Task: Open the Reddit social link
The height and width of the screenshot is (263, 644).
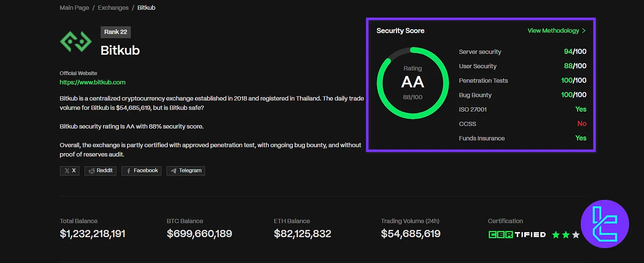Action: coord(100,171)
